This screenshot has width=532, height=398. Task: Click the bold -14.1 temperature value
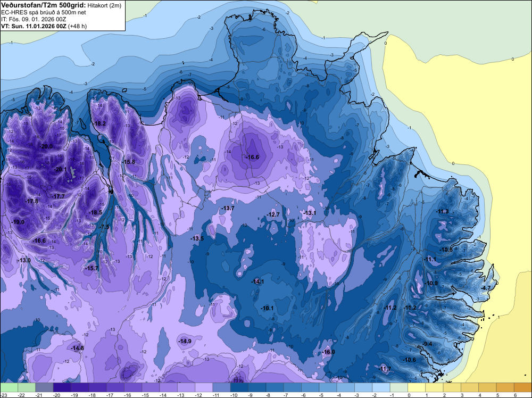coord(257,281)
